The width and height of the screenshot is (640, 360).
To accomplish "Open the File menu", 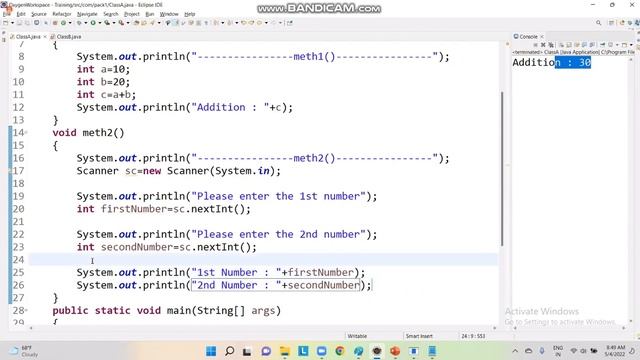I will coord(7,14).
